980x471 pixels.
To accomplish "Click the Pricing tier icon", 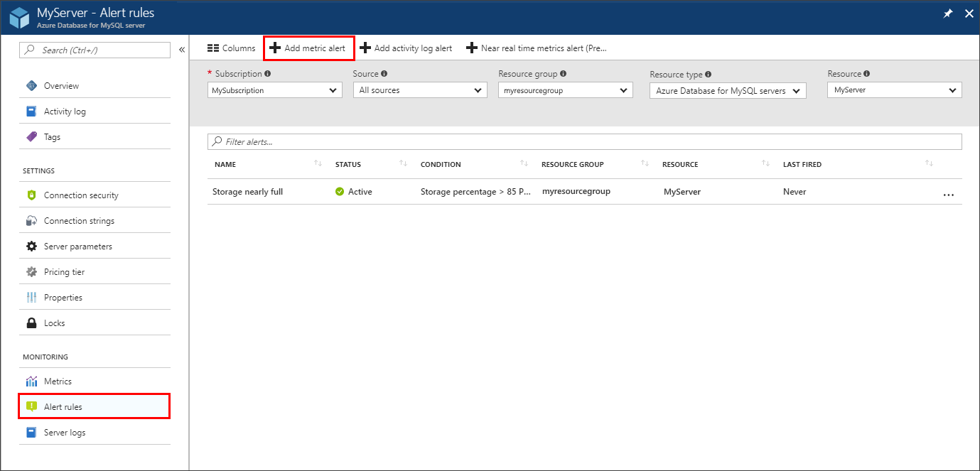I will tap(33, 271).
